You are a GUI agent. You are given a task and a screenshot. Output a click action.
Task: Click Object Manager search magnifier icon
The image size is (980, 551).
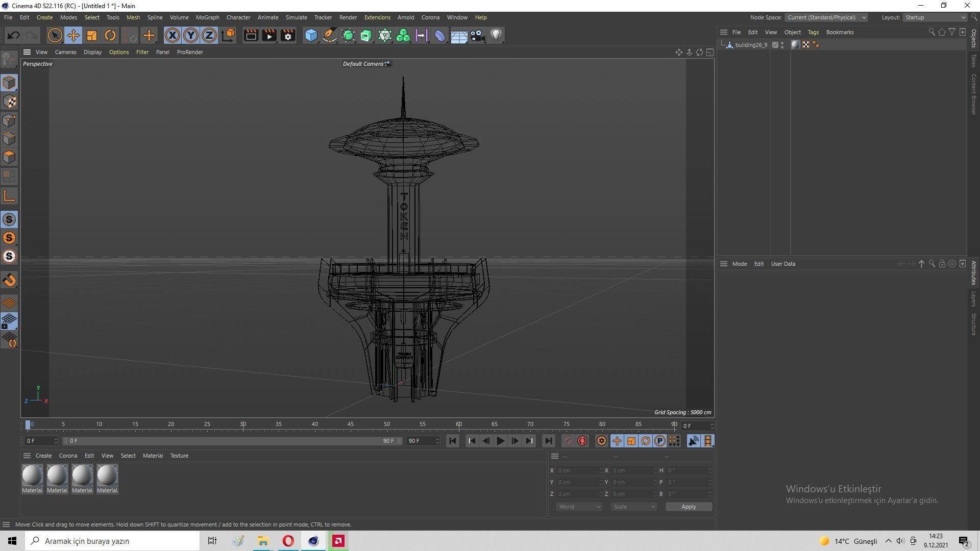tap(932, 32)
